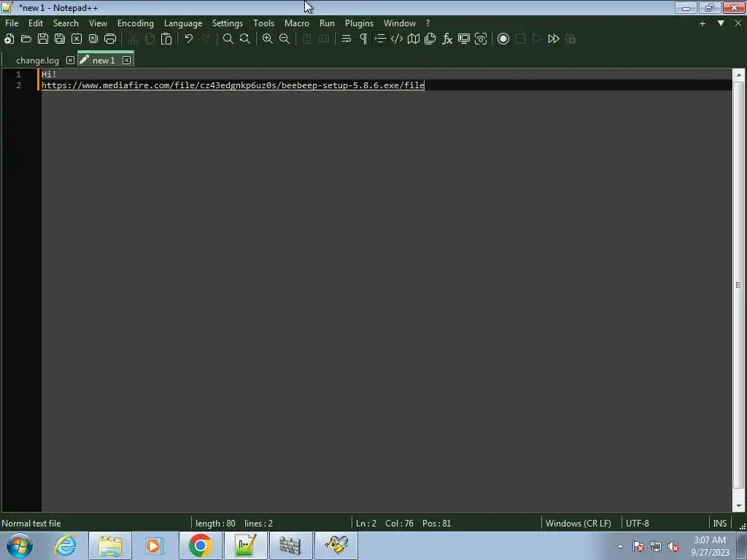Open the File menu
The image size is (747, 560).
pos(12,23)
